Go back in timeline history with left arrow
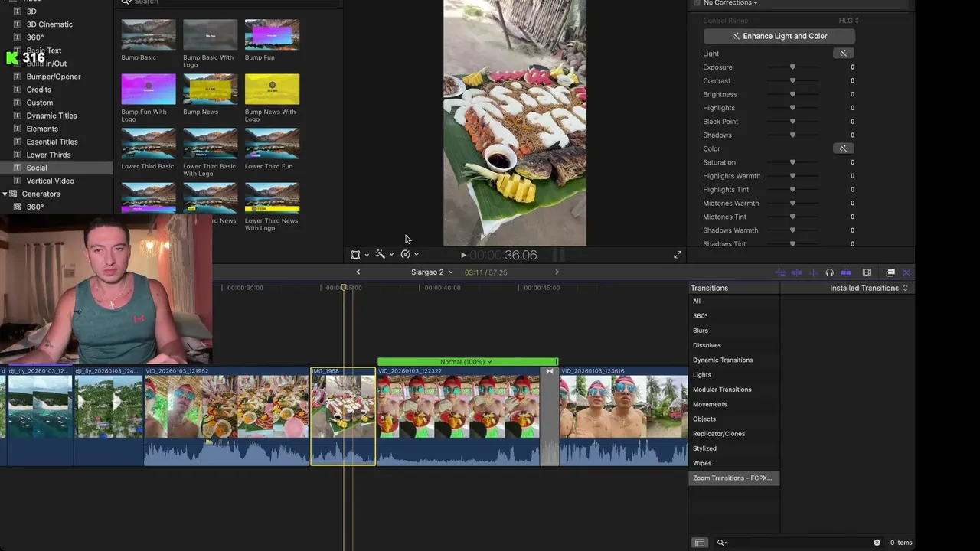The width and height of the screenshot is (980, 551). (x=358, y=272)
